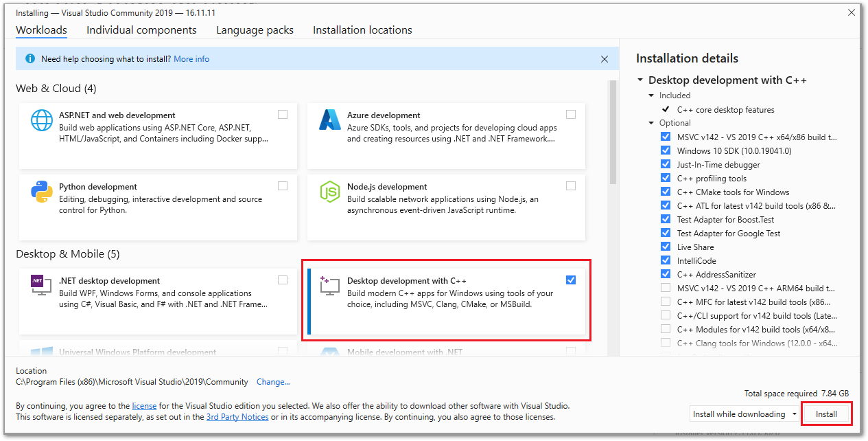Uncheck Test Adapter for Boost.Test

pos(665,219)
